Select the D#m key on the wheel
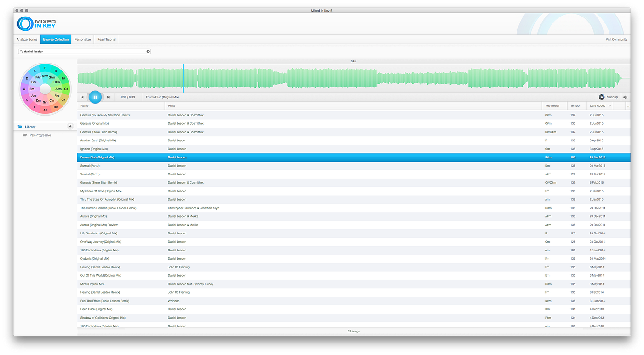 57,82
